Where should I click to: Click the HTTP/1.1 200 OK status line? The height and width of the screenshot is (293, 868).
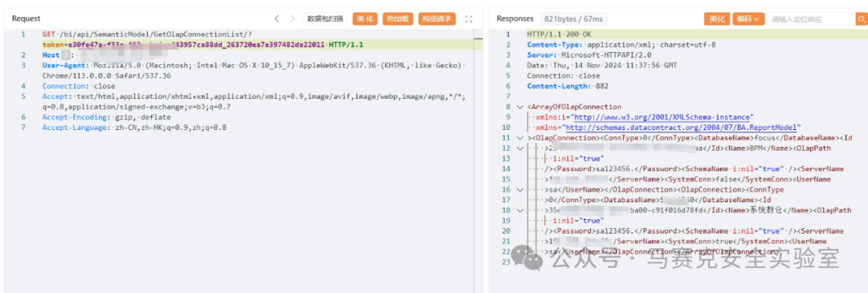(560, 35)
